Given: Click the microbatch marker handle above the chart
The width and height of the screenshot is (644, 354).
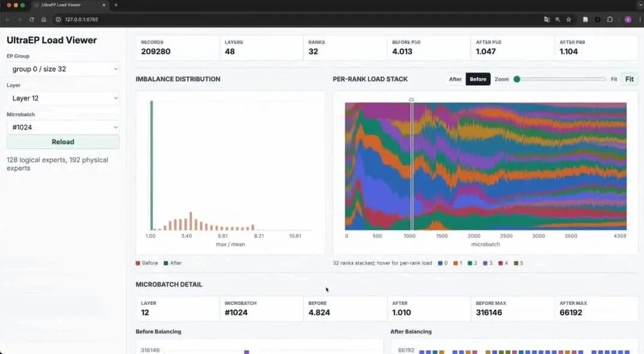Looking at the screenshot, I should (411, 99).
